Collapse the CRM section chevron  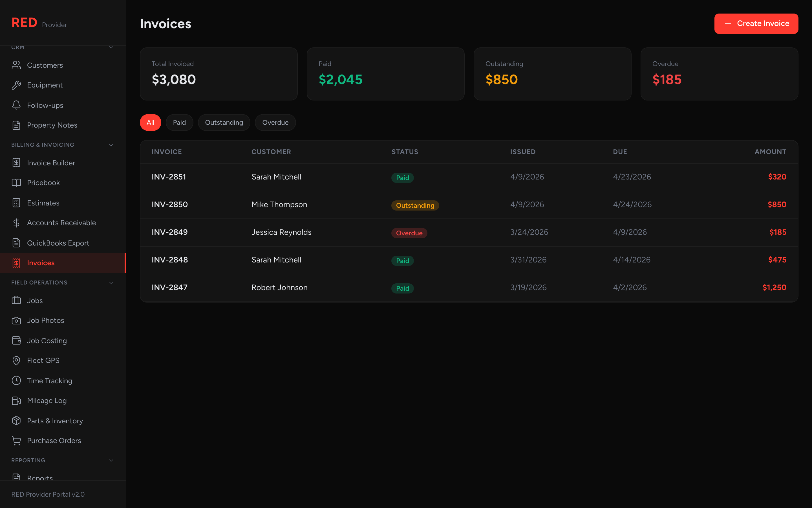[111, 47]
